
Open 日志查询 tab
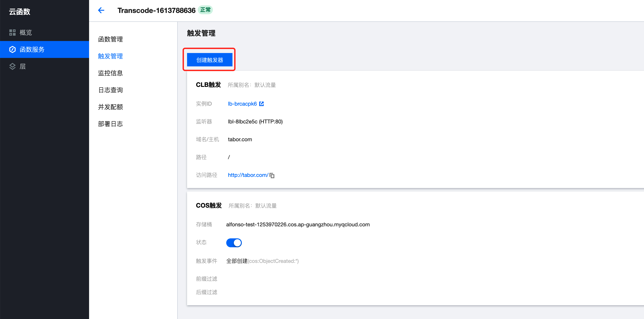tap(110, 90)
